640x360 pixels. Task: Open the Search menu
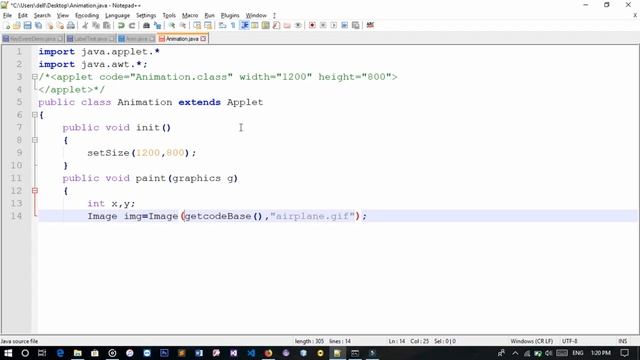[x=42, y=16]
